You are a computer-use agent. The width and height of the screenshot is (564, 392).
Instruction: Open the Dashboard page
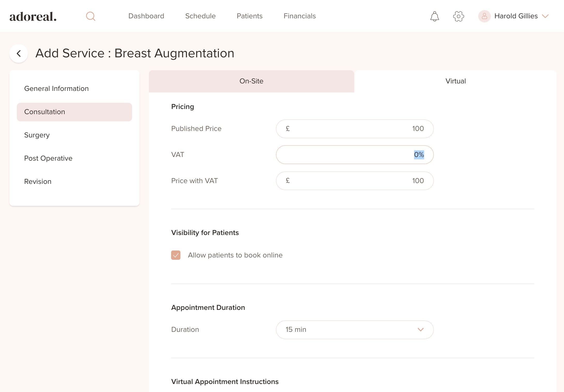[146, 16]
